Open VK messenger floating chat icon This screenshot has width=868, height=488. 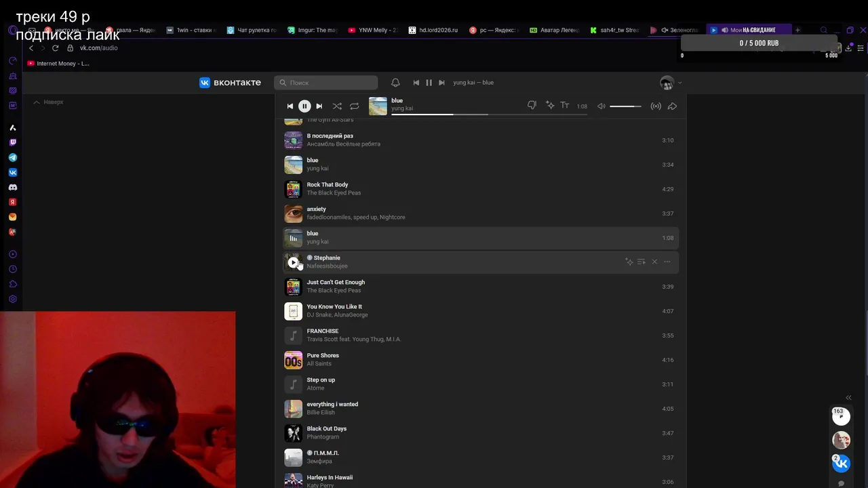(x=841, y=463)
